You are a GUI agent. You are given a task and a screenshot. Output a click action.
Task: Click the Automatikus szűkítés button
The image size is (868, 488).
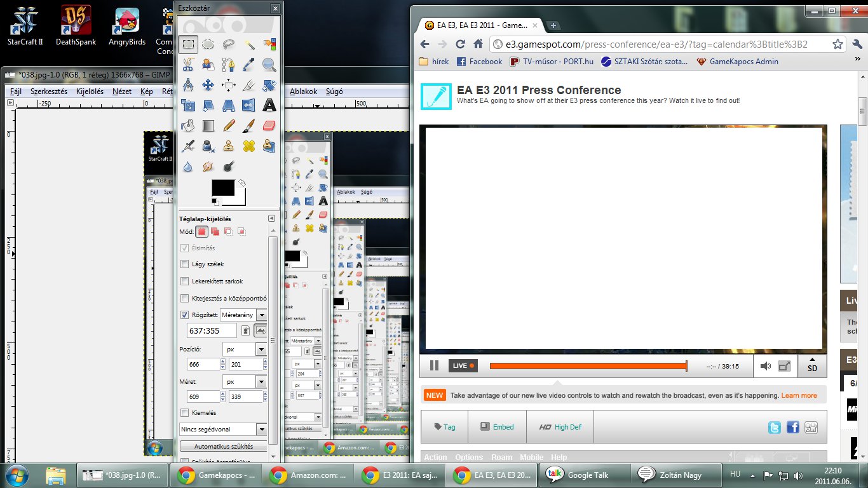click(x=223, y=446)
